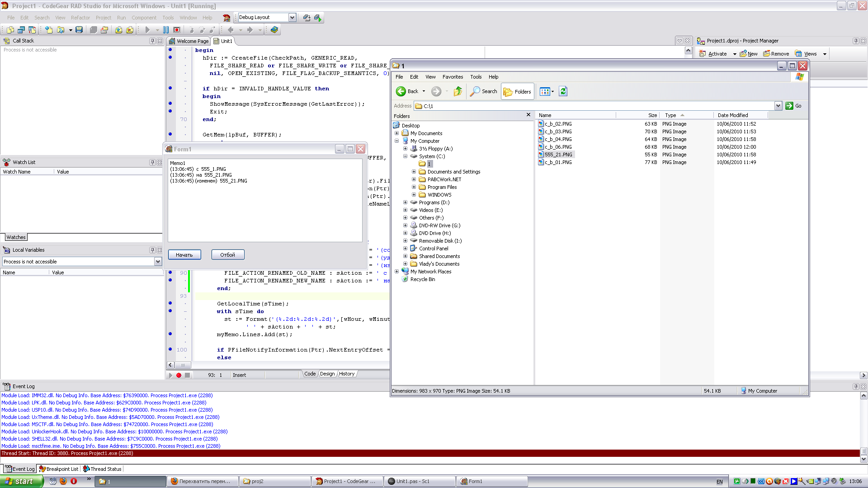
Task: Click the Save floppy disk icon
Action: click(79, 30)
